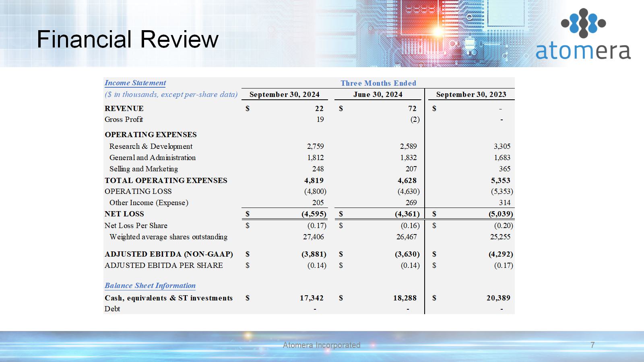Select the ADJUSTED EBITDA (NON-GAAP) label
The height and width of the screenshot is (362, 644).
(x=169, y=254)
